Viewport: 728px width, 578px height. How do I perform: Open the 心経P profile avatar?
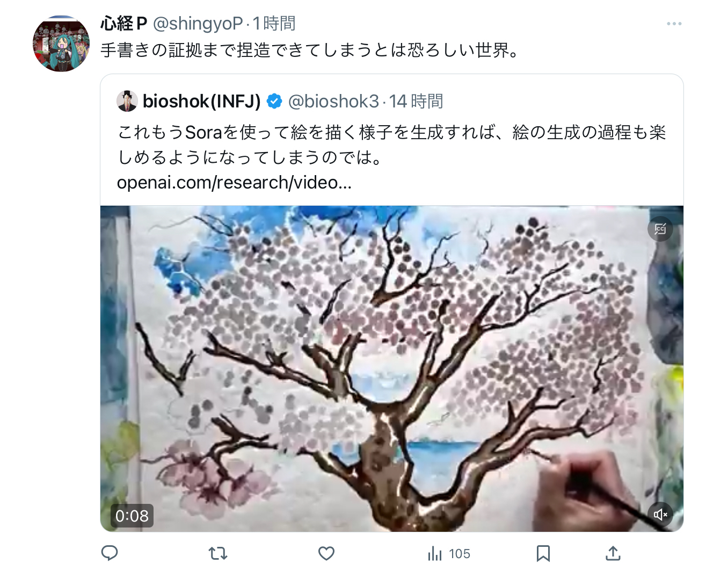pyautogui.click(x=61, y=44)
